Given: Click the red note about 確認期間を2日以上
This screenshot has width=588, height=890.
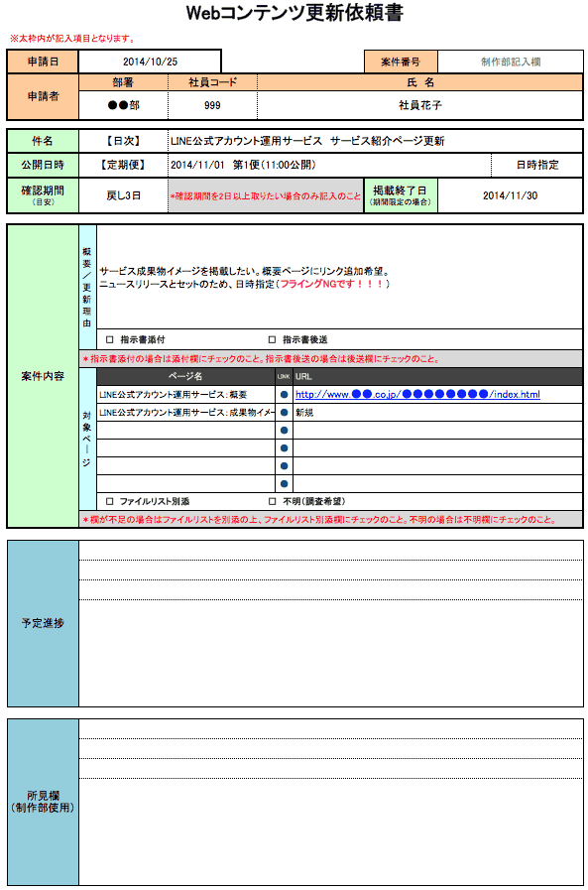Looking at the screenshot, I should tap(266, 195).
